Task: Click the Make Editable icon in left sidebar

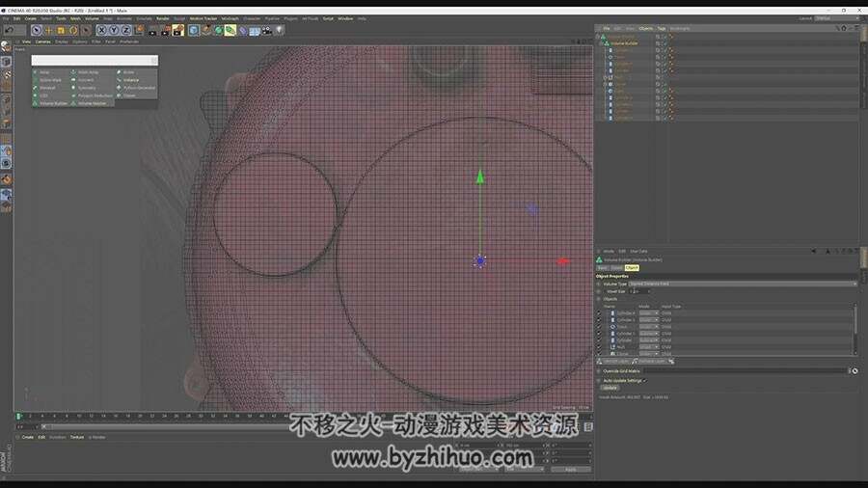Action: (6, 47)
